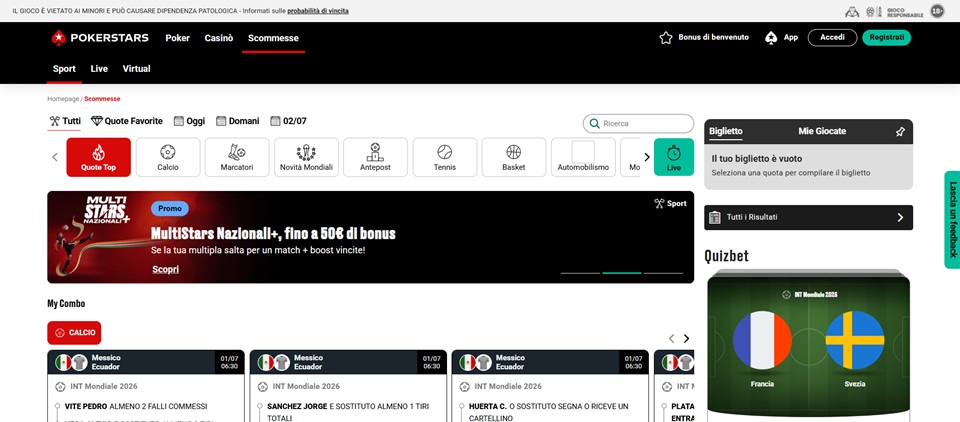Open the Francia vs Svezia Quizbet card
The width and height of the screenshot is (960, 422).
point(808,346)
